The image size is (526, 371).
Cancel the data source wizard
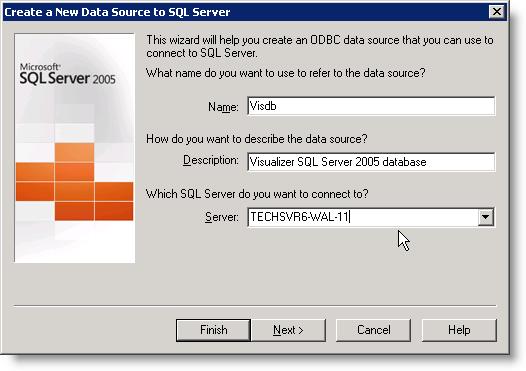pos(373,330)
